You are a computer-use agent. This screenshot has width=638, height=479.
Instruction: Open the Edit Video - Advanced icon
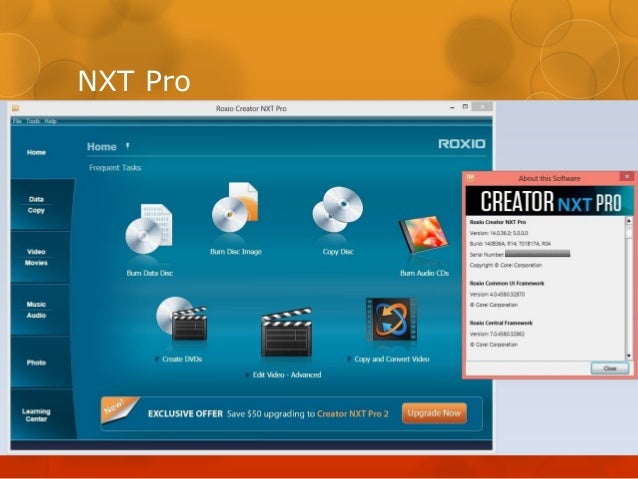(x=286, y=332)
